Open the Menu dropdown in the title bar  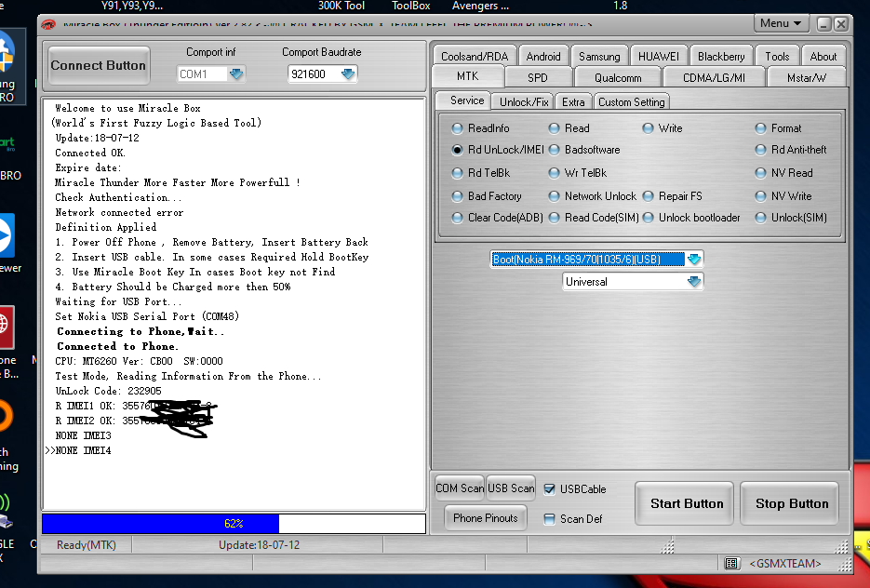click(x=781, y=23)
